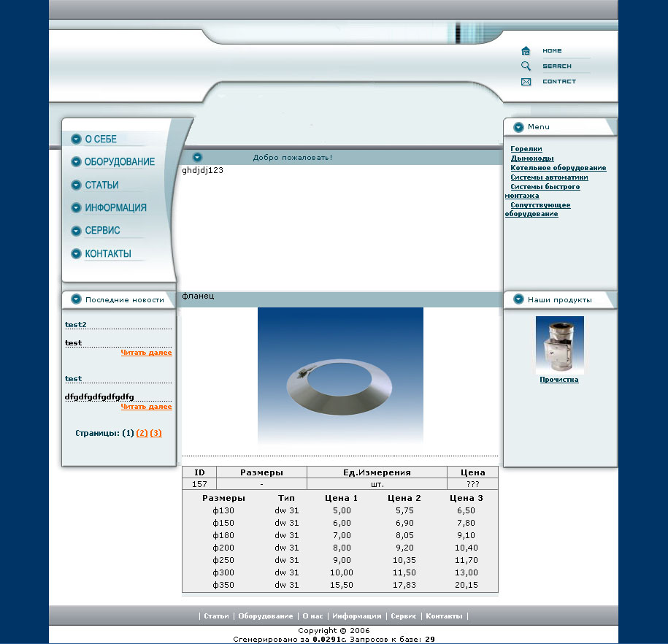
Task: Click the footer Статьи link
Action: (216, 616)
